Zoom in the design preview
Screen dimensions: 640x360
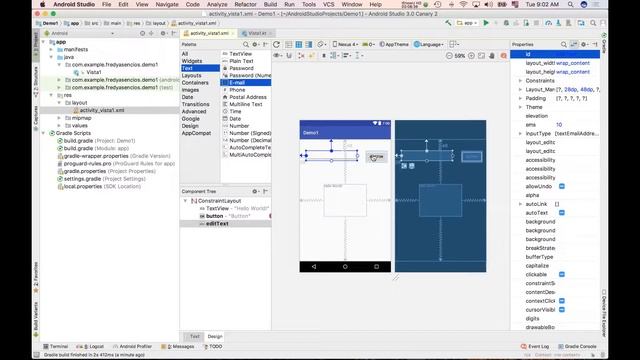coord(471,56)
